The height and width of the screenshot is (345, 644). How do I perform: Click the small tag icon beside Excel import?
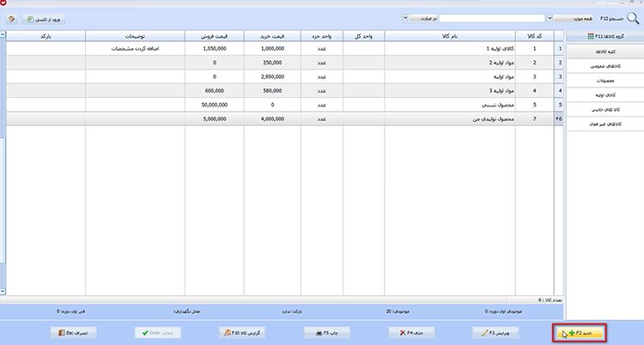coord(11,19)
